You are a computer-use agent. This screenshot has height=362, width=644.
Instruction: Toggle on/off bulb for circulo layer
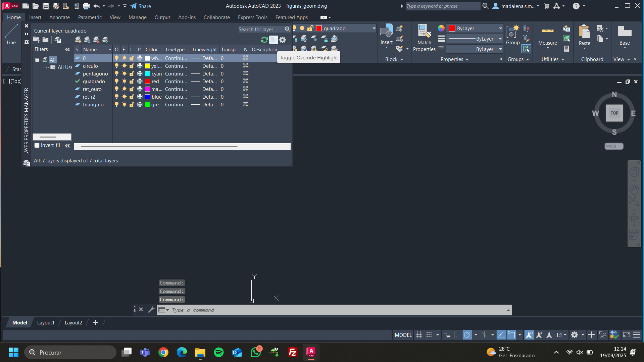click(116, 66)
